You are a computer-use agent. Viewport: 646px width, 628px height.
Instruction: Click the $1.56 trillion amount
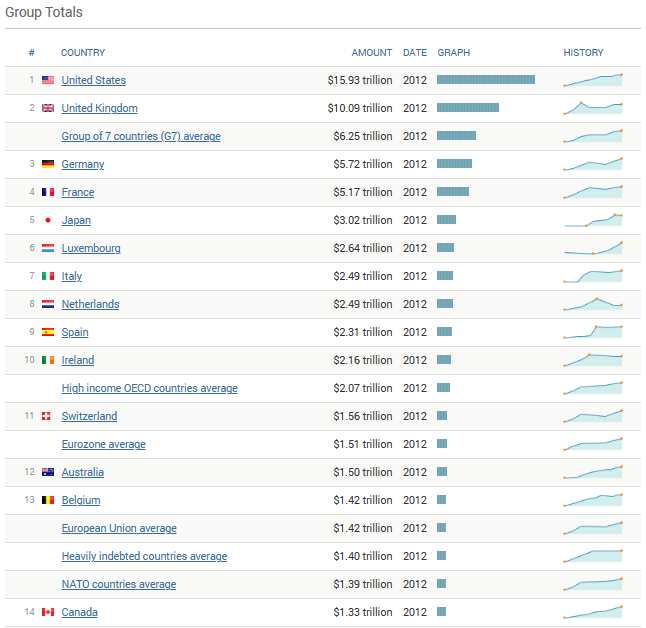click(x=363, y=416)
